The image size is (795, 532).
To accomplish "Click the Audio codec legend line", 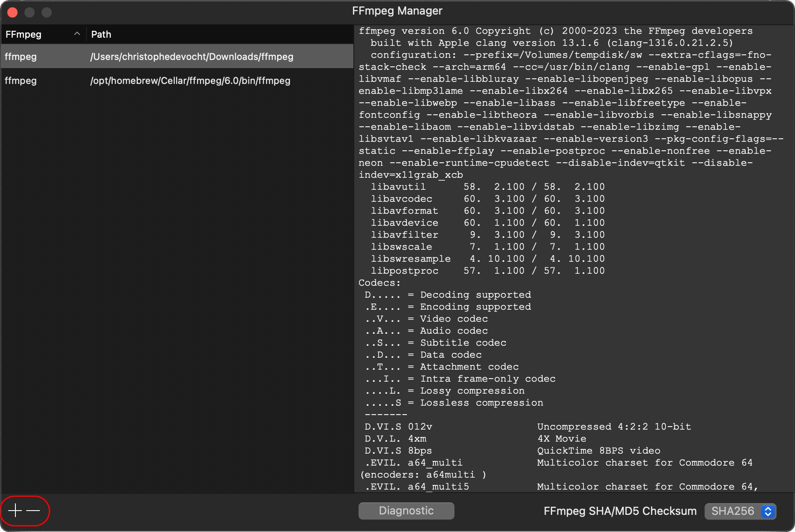I will (x=426, y=331).
